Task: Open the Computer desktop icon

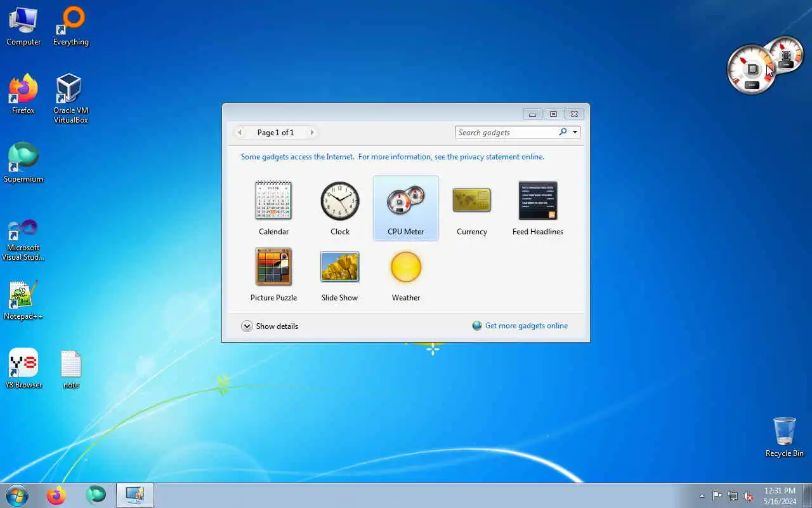Action: click(x=23, y=27)
